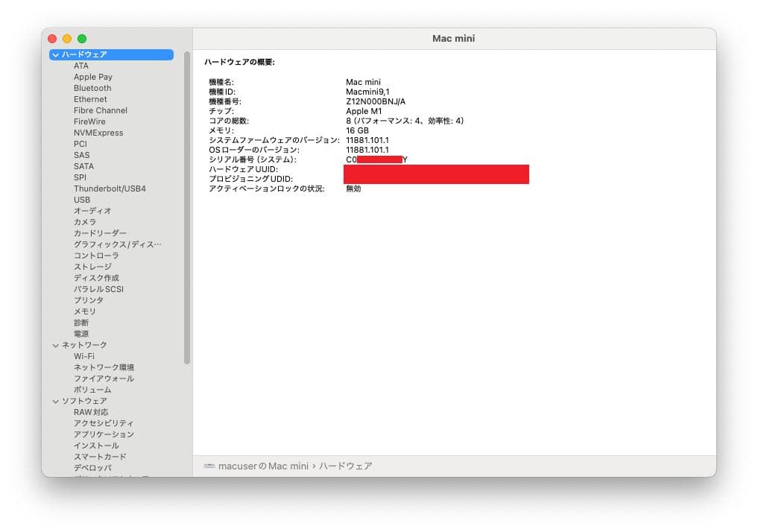Collapse the ネットワーク section
The height and width of the screenshot is (532, 758).
pos(56,344)
